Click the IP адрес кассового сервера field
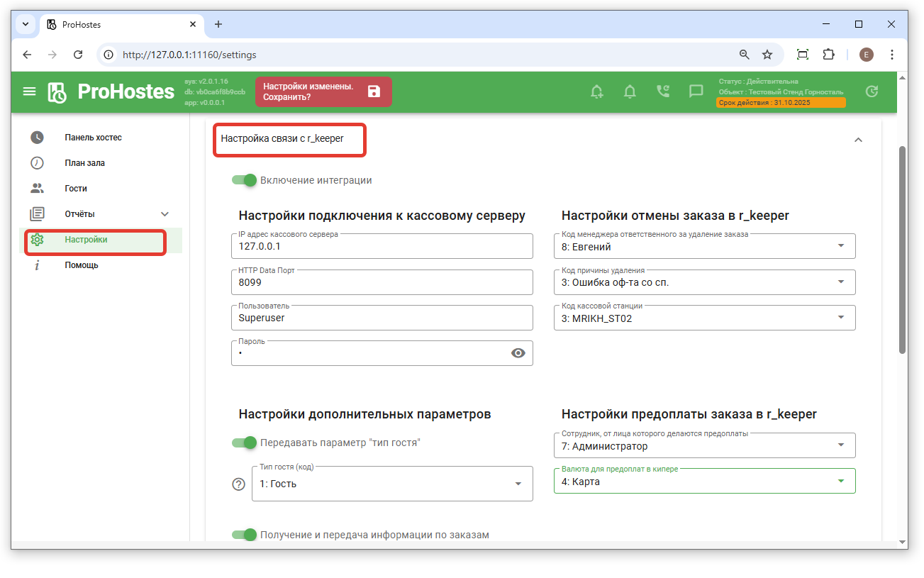924x578 pixels. click(x=381, y=247)
